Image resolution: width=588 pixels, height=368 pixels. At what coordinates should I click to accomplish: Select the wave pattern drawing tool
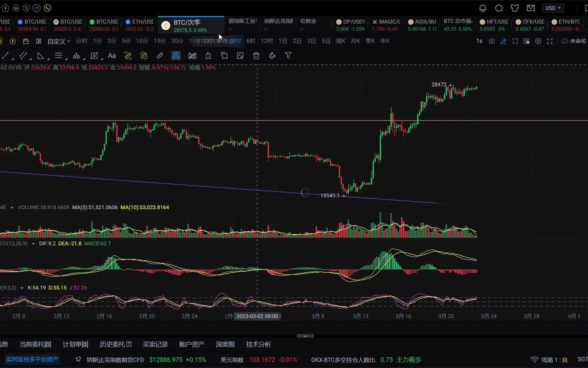(76, 56)
